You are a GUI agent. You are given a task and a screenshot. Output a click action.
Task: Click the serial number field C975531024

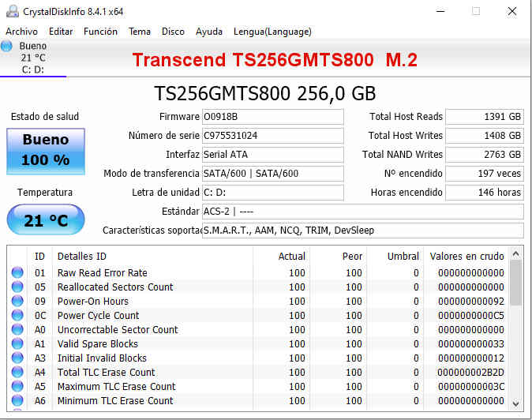click(273, 136)
